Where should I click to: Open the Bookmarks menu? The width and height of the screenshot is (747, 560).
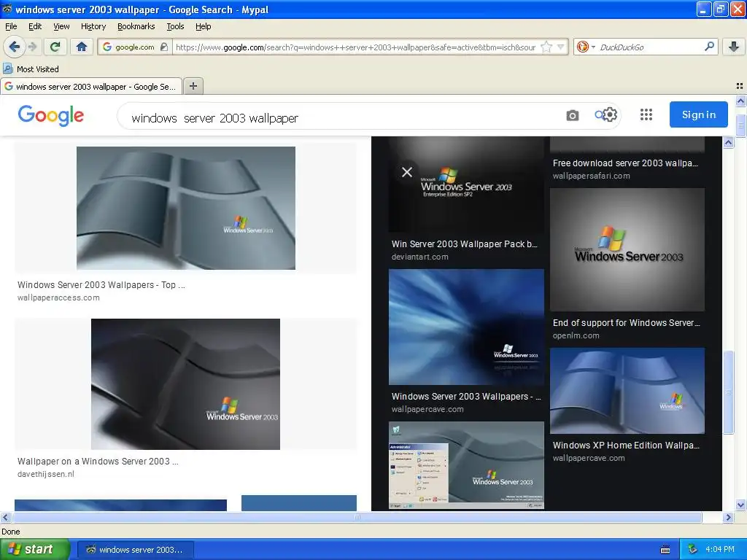(136, 26)
